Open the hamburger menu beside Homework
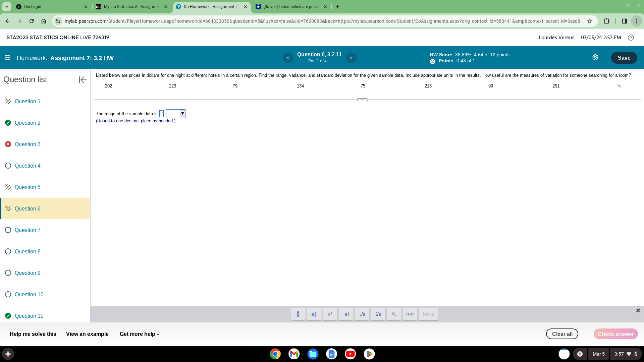Screen dimensions: 644x362 [7, 58]
